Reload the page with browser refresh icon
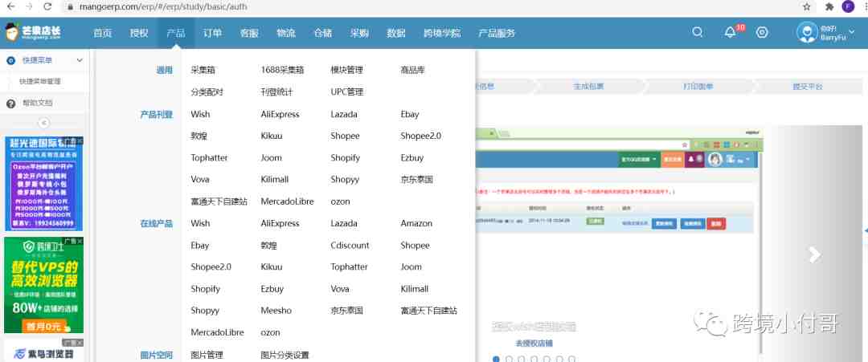This screenshot has width=868, height=362. [48, 6]
